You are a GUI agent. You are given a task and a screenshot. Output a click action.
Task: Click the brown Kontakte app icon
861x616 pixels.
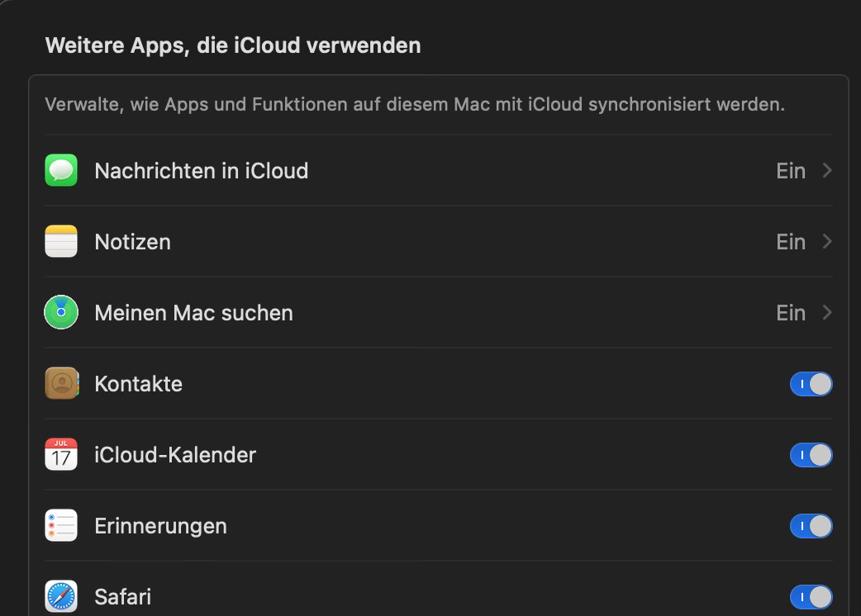(x=61, y=384)
